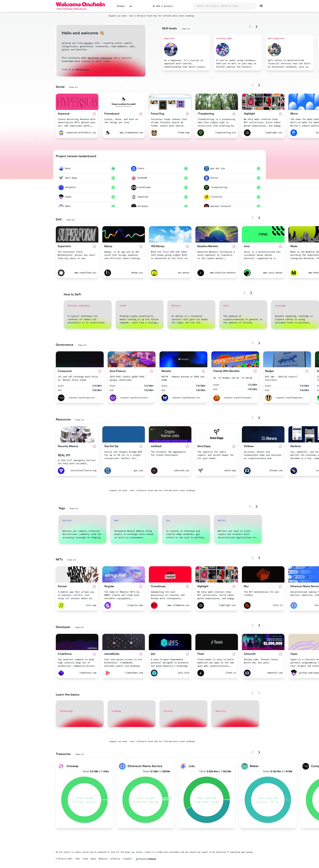
Task: Open developer resources link
Action: point(100,58)
